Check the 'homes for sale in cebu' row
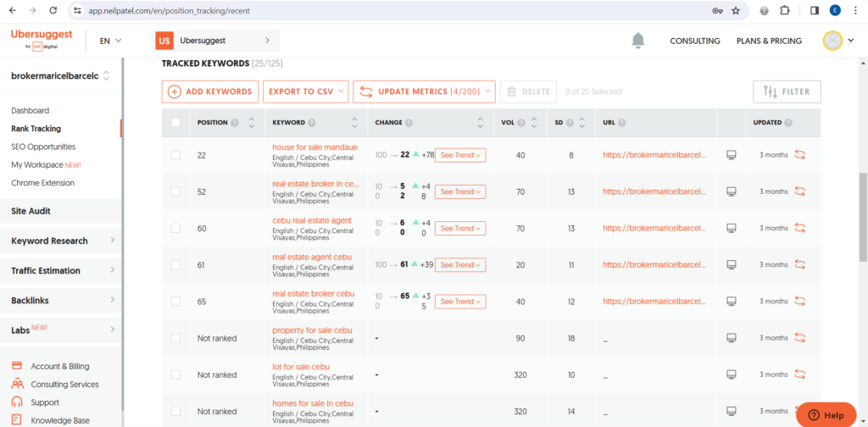Viewport: 868px width, 427px height. pyautogui.click(x=176, y=411)
